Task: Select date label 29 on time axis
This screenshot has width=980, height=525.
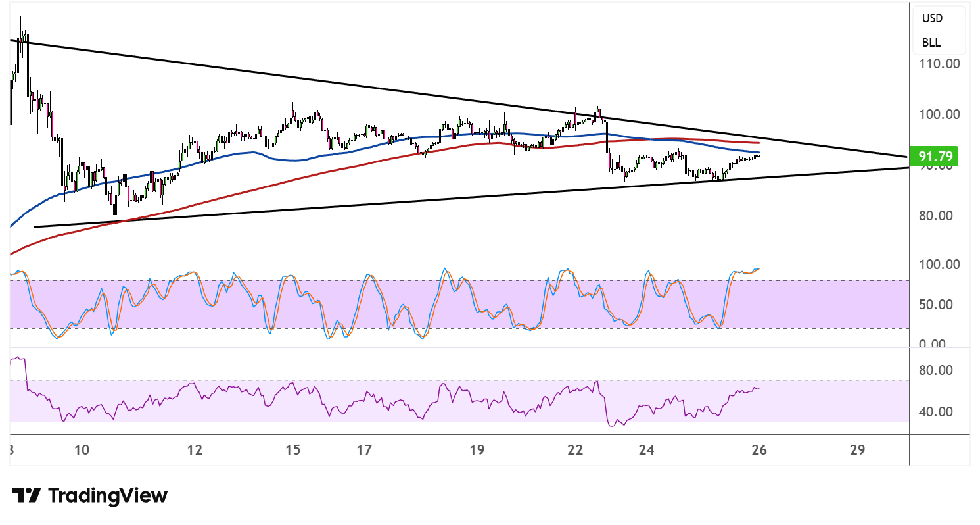Action: 857,450
